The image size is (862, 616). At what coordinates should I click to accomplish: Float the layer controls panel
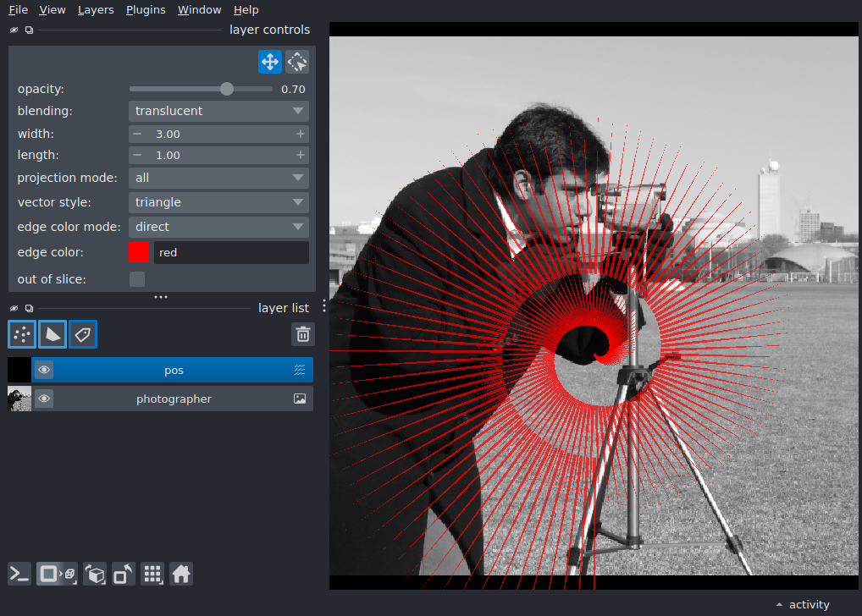tap(29, 30)
